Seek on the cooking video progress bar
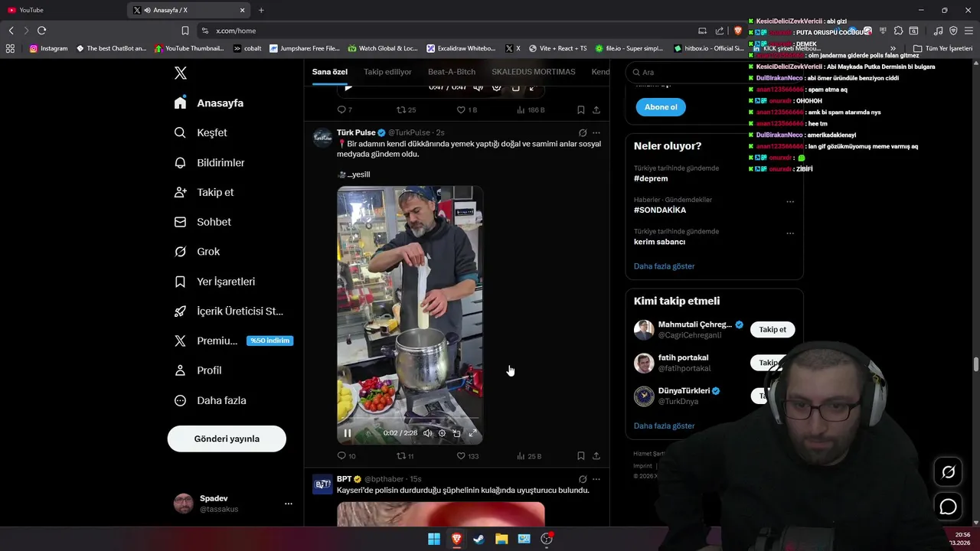The height and width of the screenshot is (551, 980). (x=410, y=419)
